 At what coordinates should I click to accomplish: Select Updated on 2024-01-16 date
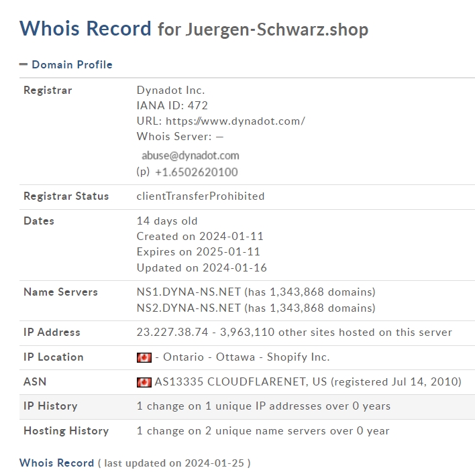coord(202,267)
